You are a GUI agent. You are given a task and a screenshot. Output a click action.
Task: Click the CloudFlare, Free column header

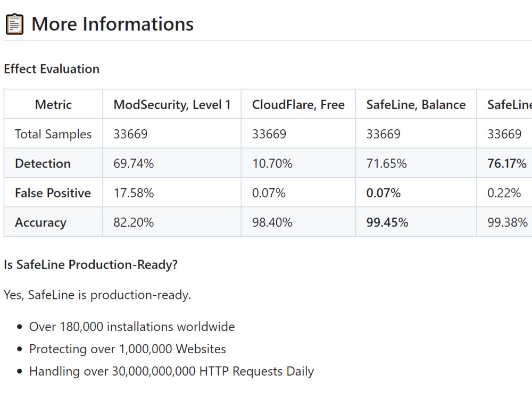[298, 104]
